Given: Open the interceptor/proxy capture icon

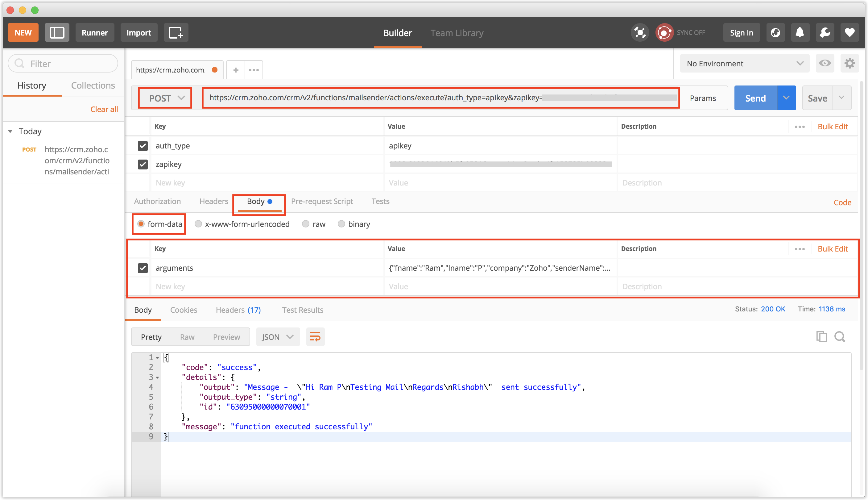Looking at the screenshot, I should [640, 33].
